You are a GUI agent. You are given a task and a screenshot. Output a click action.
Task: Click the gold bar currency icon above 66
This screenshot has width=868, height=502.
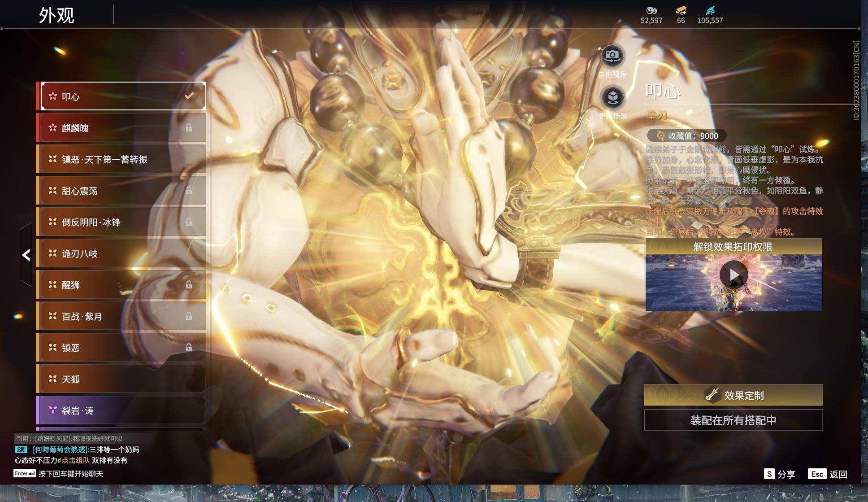pos(681,10)
